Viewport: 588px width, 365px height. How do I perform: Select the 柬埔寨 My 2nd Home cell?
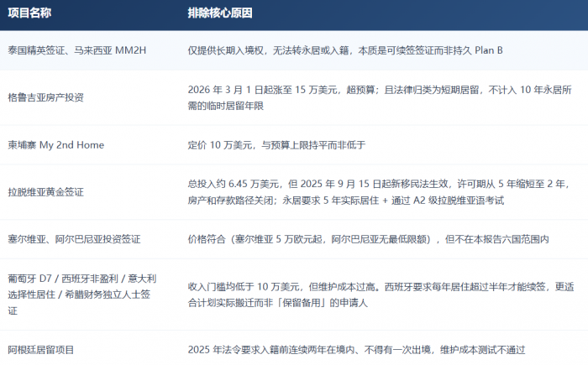[x=56, y=144]
